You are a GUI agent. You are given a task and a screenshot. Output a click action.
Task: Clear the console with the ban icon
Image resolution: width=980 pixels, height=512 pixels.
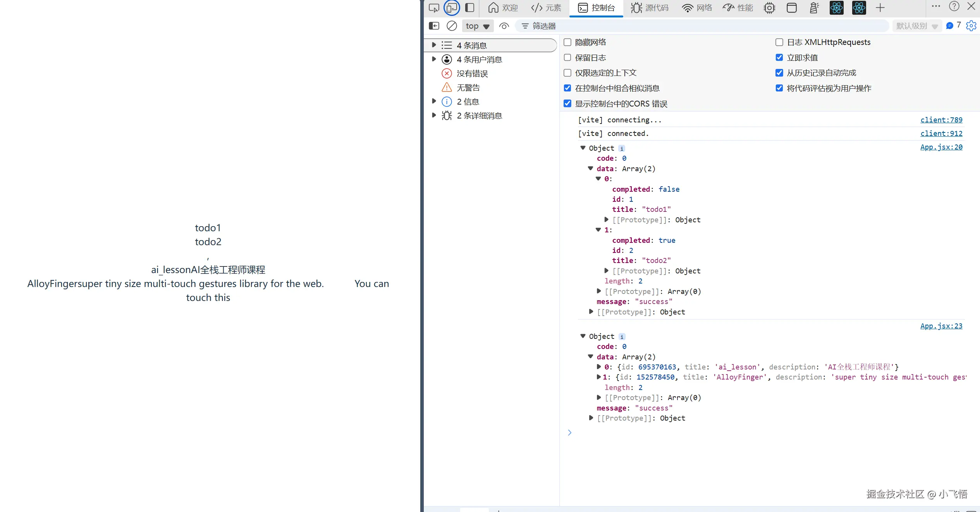click(x=452, y=26)
